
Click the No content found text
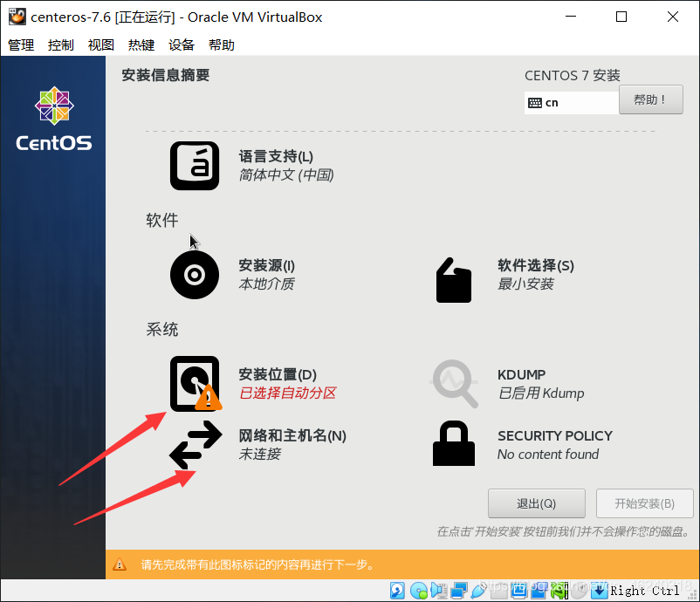click(548, 455)
